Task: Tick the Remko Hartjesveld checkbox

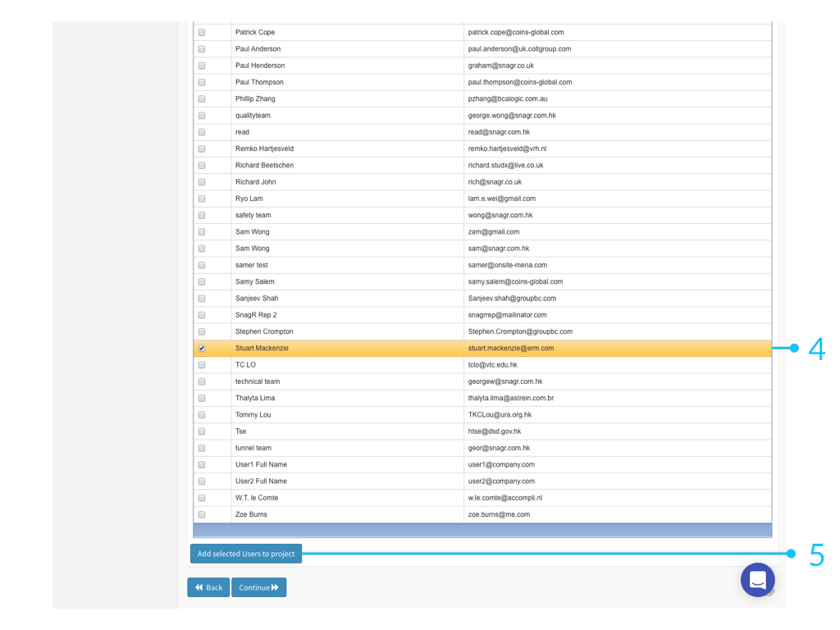Action: [x=202, y=148]
